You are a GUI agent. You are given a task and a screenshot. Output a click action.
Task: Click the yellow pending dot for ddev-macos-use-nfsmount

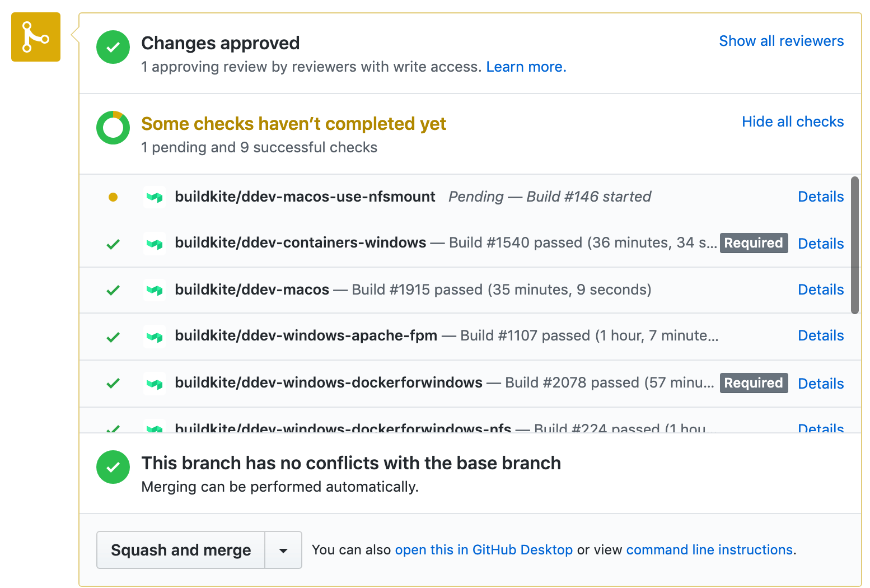tap(114, 197)
